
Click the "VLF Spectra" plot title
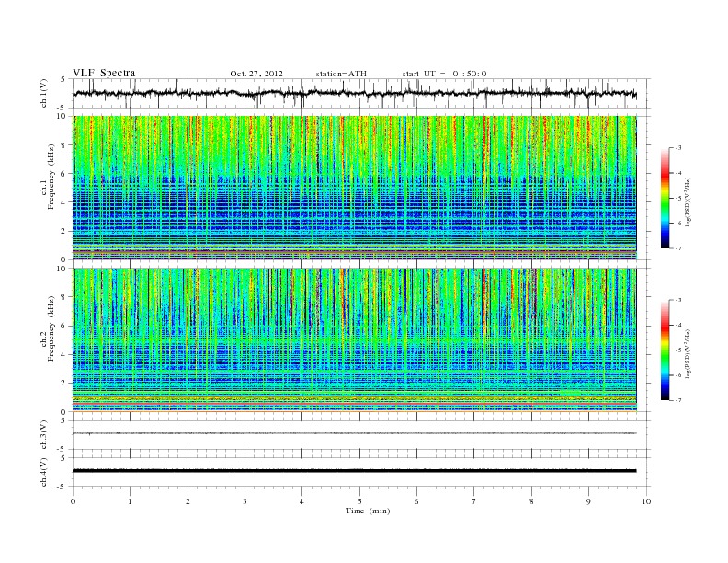click(x=104, y=73)
